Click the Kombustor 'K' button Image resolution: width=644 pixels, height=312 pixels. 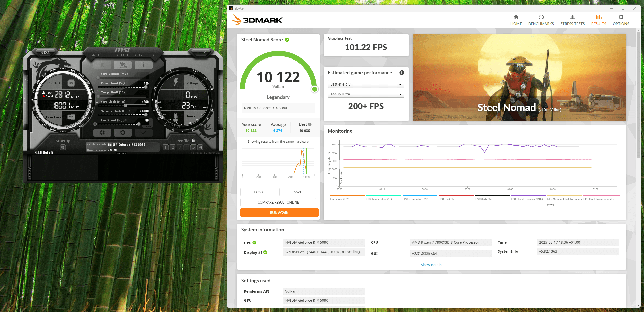click(x=102, y=65)
